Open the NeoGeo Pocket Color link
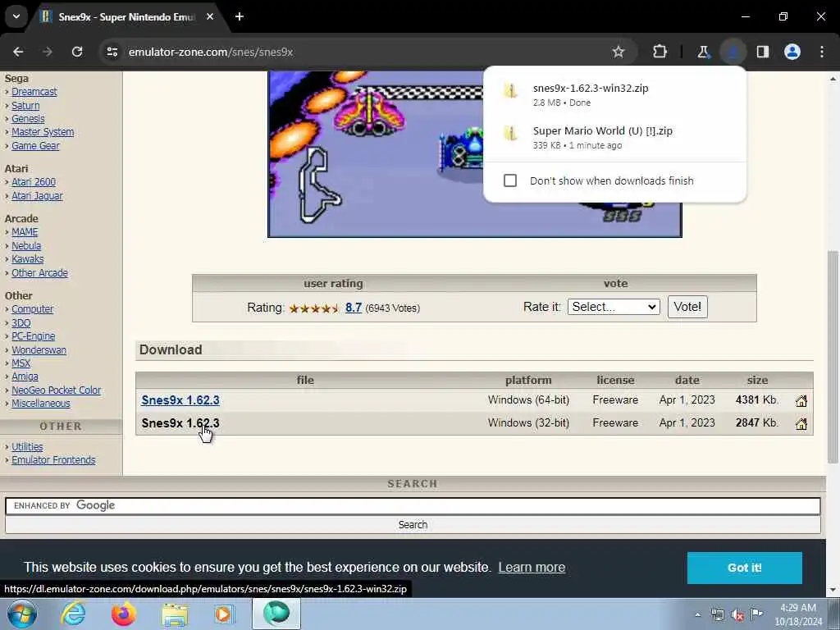 point(57,390)
